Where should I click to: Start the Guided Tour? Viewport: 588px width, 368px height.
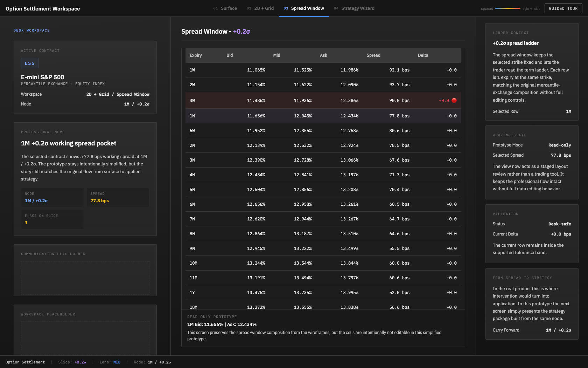coord(563,8)
